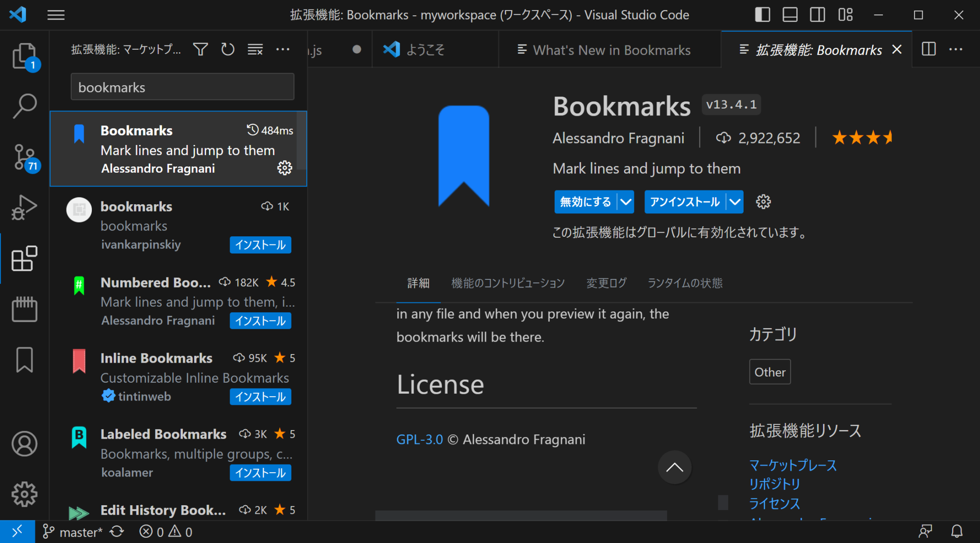Screen dimensions: 980x543
Task: Click inside the bookmarks search field
Action: 182,87
